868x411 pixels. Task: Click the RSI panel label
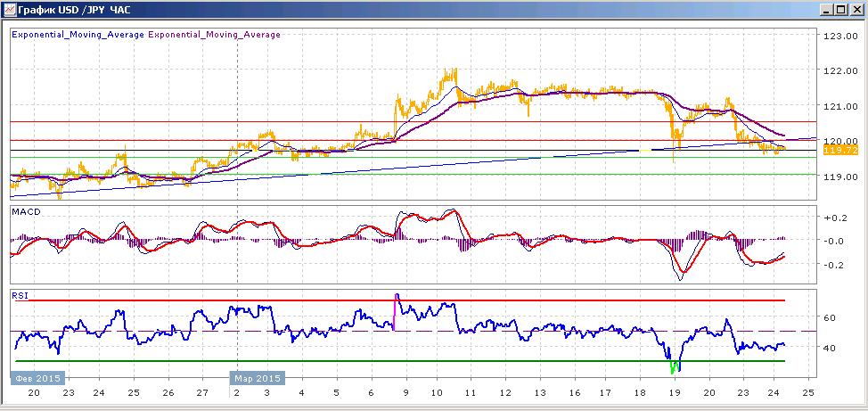[20, 295]
